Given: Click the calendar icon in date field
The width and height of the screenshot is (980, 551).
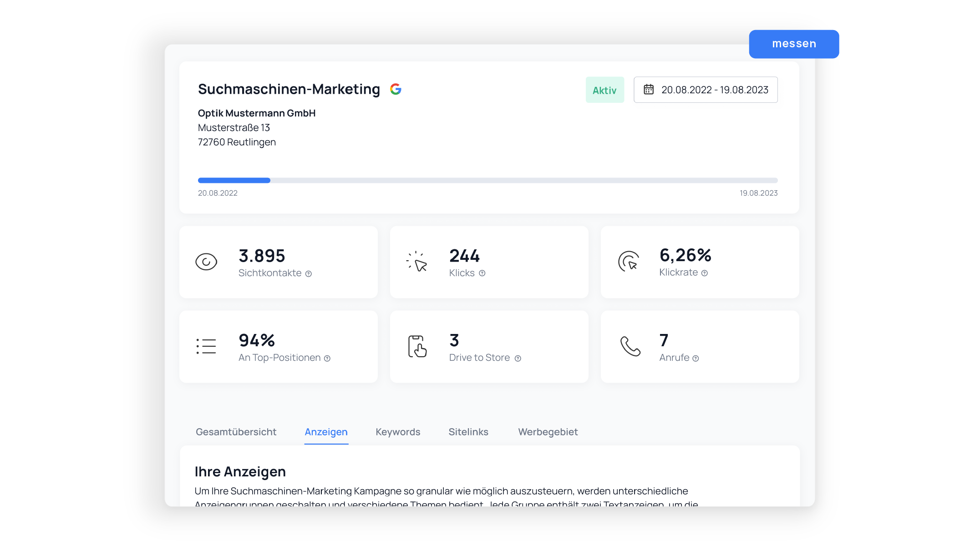Looking at the screenshot, I should (649, 90).
